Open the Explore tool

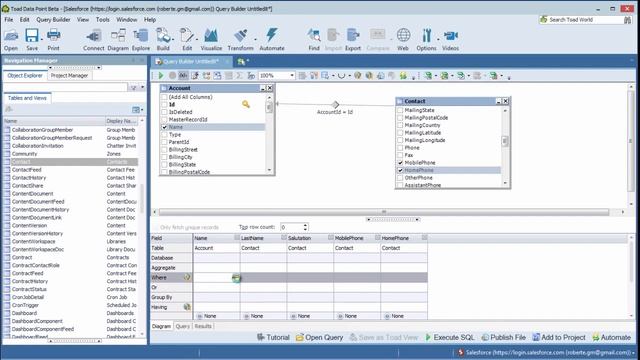(141, 40)
